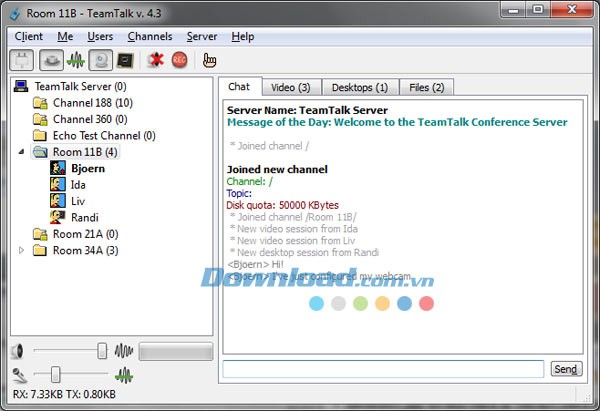Click the speaker volume slider handle
This screenshot has height=411, width=600.
(x=102, y=351)
